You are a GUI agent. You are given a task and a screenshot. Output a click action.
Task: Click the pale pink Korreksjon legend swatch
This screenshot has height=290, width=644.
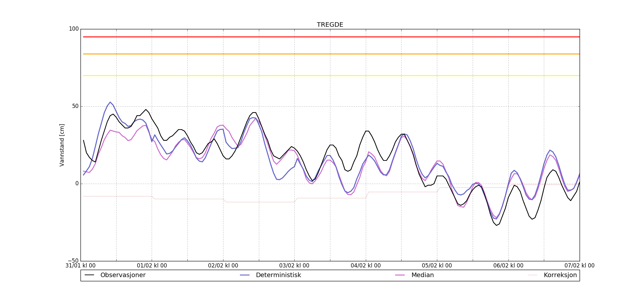[x=533, y=275]
